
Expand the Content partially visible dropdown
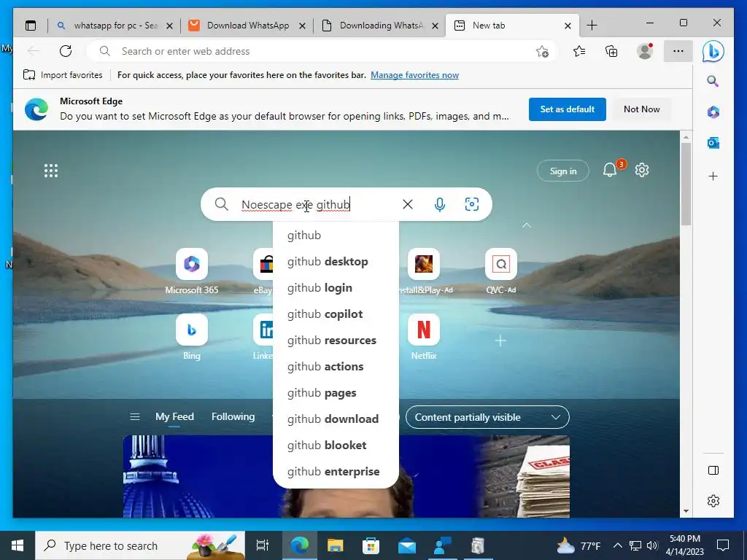point(487,417)
